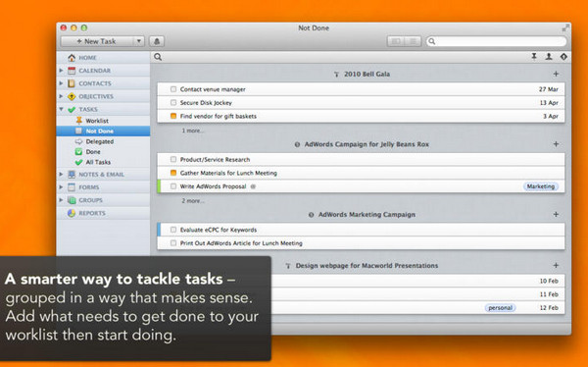Click the Reports pie chart icon
Image resolution: width=588 pixels, height=367 pixels.
(x=72, y=213)
